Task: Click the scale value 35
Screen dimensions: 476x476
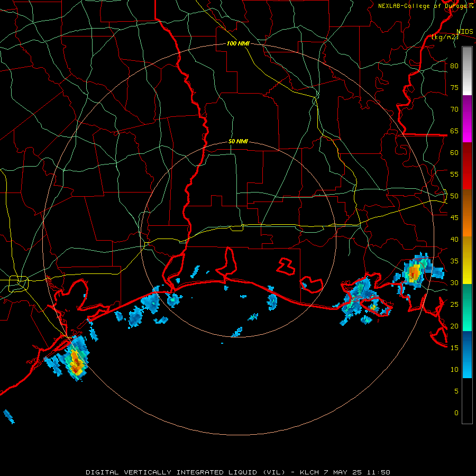Action: pos(454,261)
